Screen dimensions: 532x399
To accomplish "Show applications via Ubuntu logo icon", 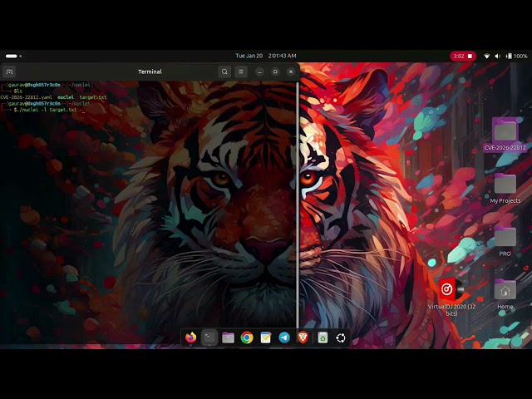I will 341,338.
